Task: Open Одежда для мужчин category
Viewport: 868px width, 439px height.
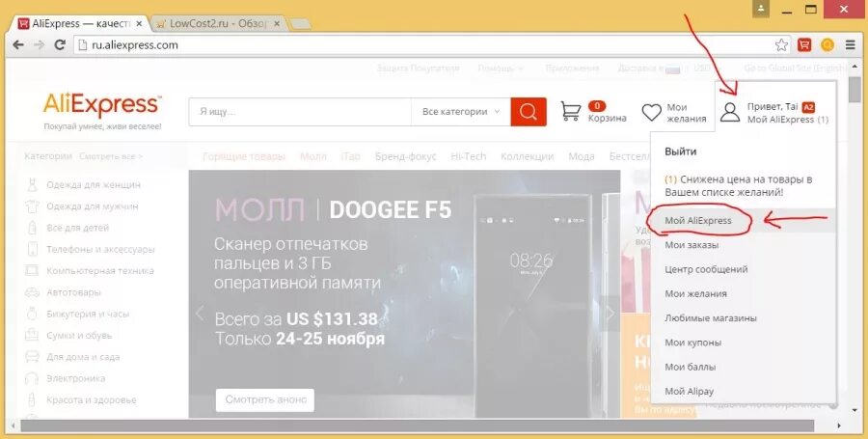Action: click(92, 206)
